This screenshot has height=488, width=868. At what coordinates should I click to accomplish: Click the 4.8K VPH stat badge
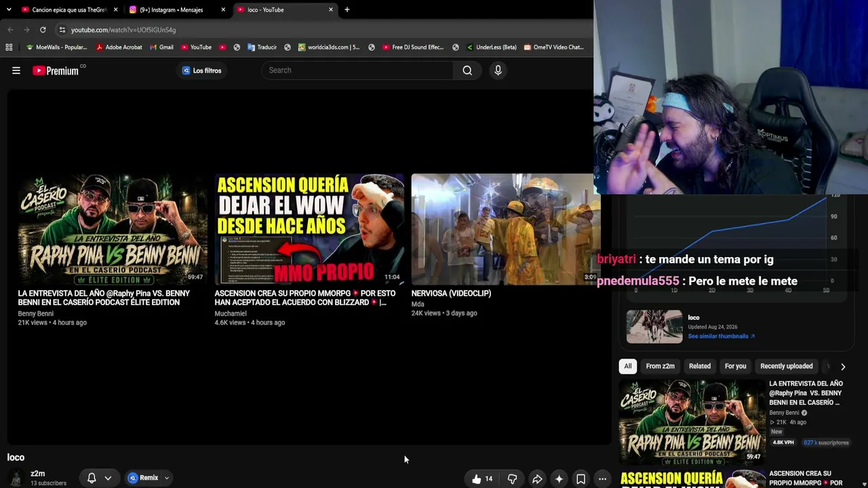pyautogui.click(x=783, y=443)
